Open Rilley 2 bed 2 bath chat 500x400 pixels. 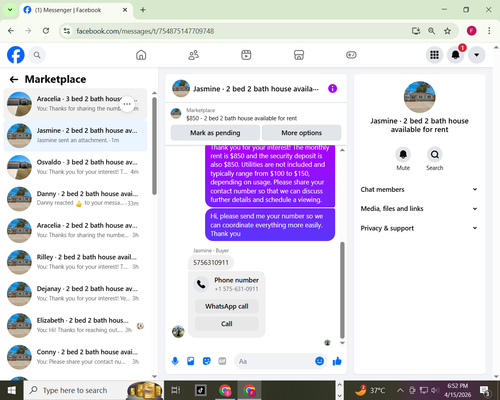tap(75, 262)
